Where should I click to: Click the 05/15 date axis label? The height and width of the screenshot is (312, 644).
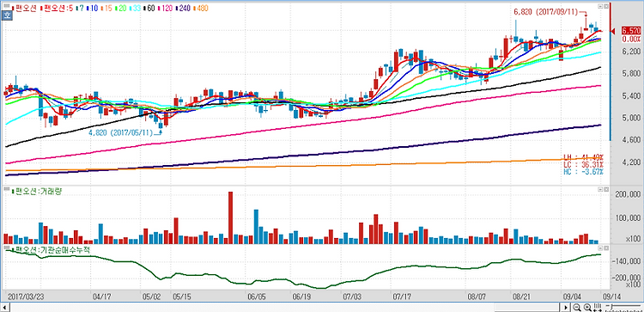click(182, 297)
